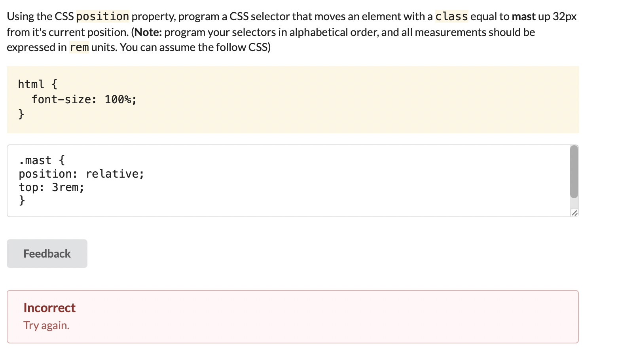Screen dimensions: 618x364
Task: Click the 'html {' line in the yellow block
Action: coord(38,84)
